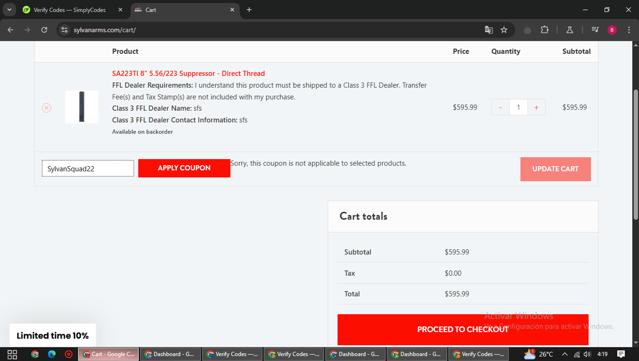639x361 pixels.
Task: Open the tab search dropdown
Action: tap(9, 10)
